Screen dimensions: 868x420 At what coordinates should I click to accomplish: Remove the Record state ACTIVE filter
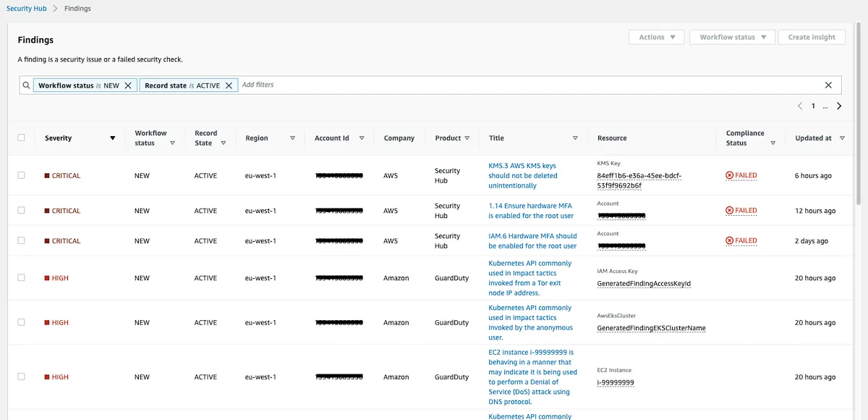(229, 85)
